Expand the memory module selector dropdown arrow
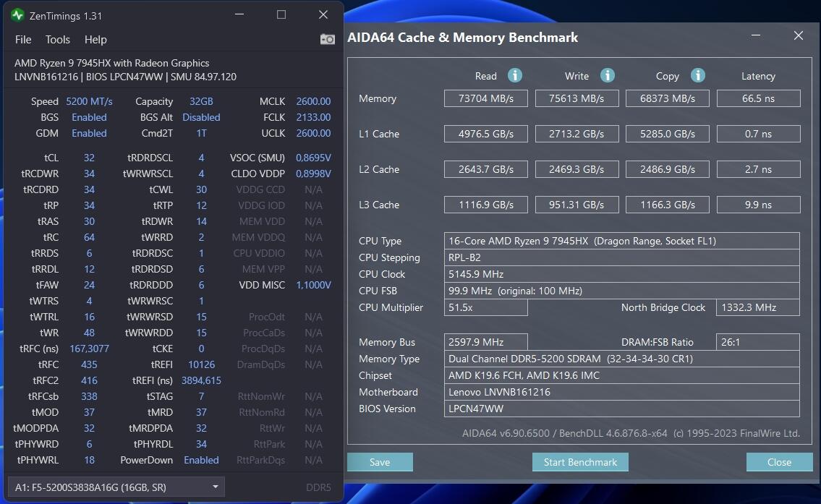821x504 pixels. [216, 487]
